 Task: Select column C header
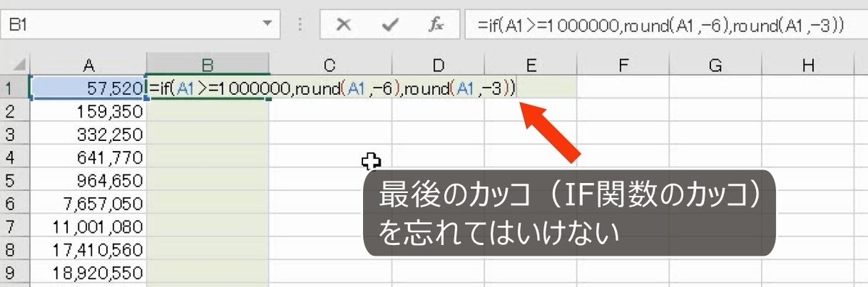[330, 66]
